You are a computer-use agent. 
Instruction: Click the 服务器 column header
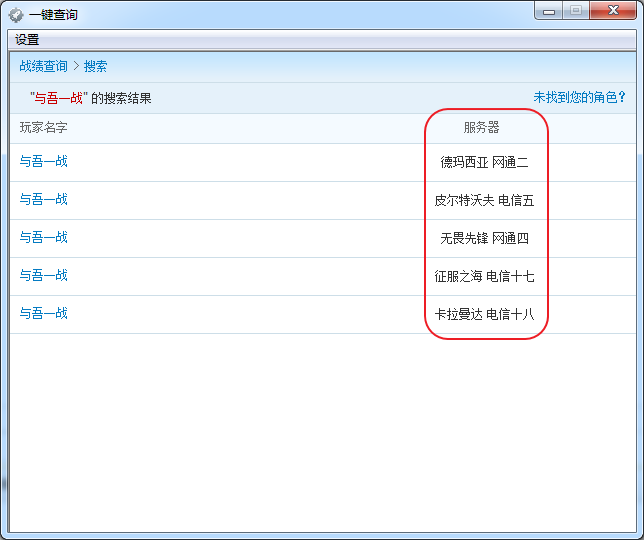(481, 128)
